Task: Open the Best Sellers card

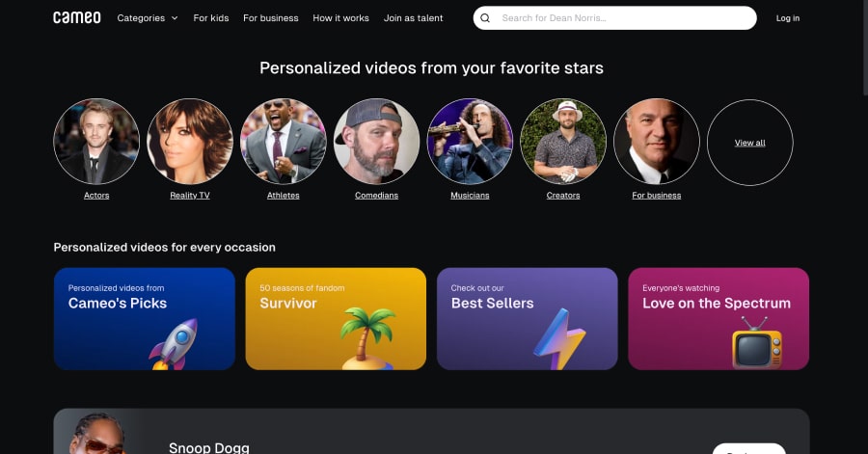Action: pyautogui.click(x=527, y=318)
